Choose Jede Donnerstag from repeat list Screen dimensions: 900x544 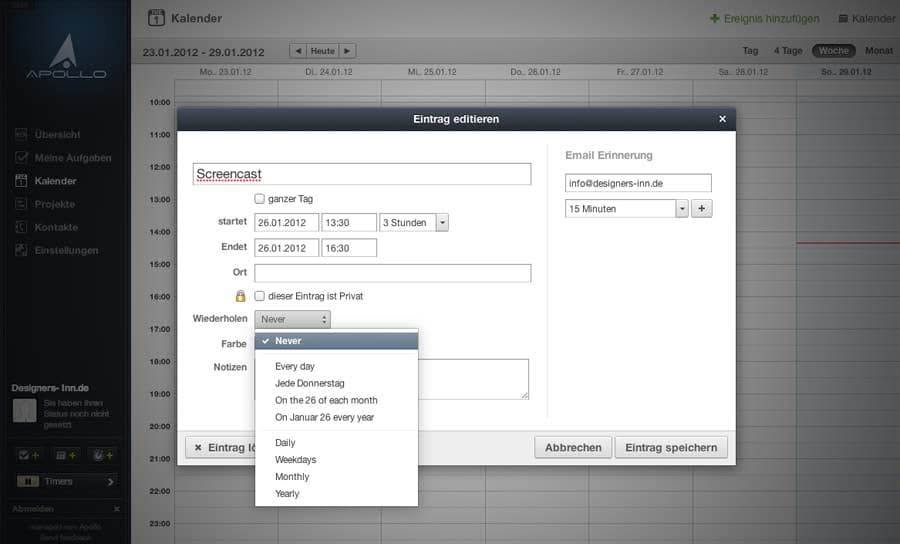click(x=310, y=383)
